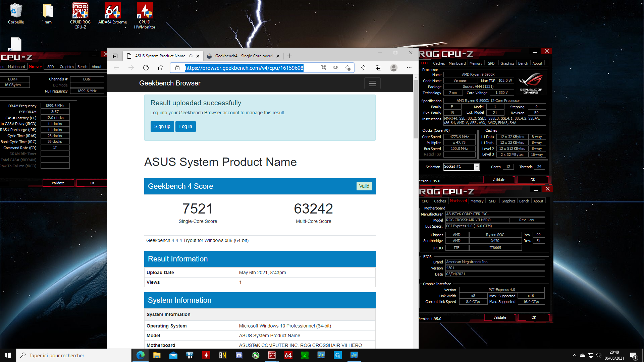
Task: Open the BM app in taskbar
Action: (223, 355)
